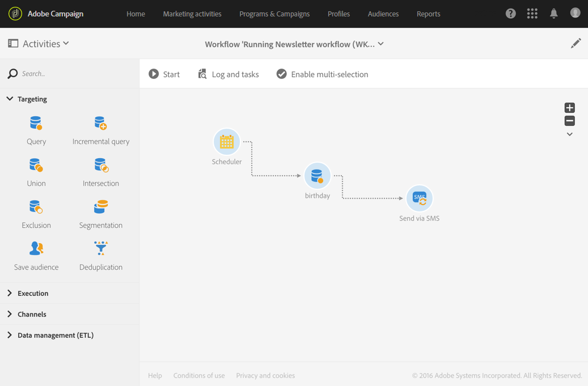The height and width of the screenshot is (386, 588).
Task: Choose the Deduplication activity icon
Action: pyautogui.click(x=101, y=248)
